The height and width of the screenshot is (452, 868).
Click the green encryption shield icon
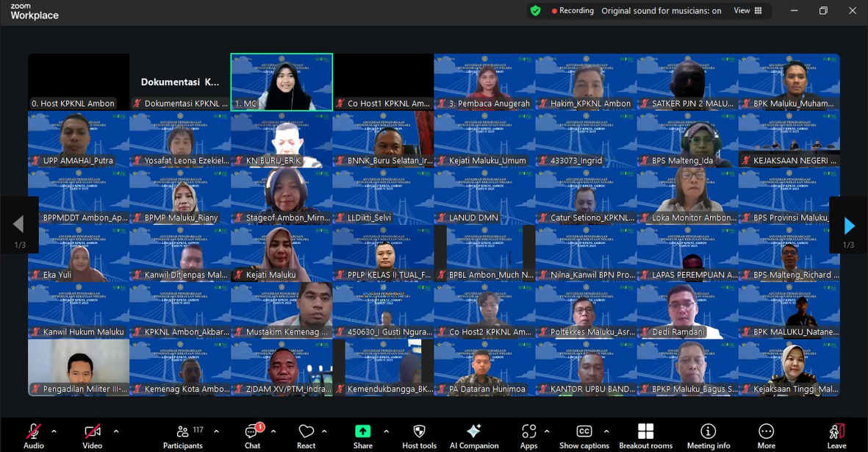point(535,11)
